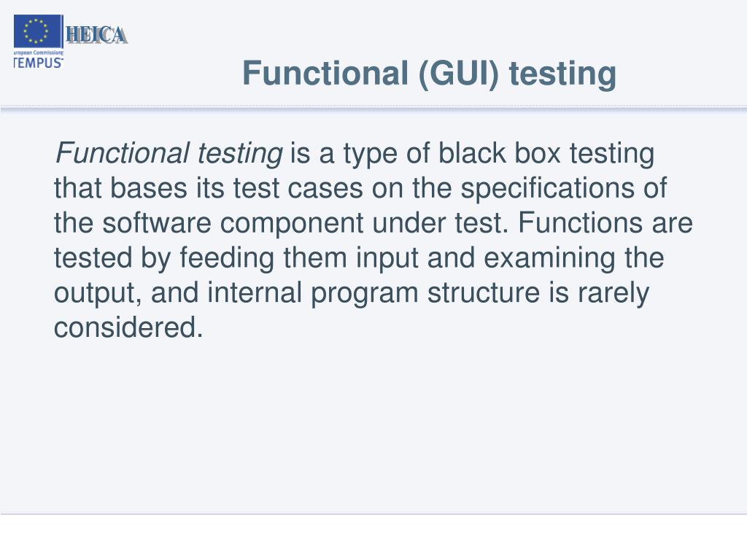Screen dimensions: 747x560
Task: Click the final word 'considered.'
Action: click(128, 327)
